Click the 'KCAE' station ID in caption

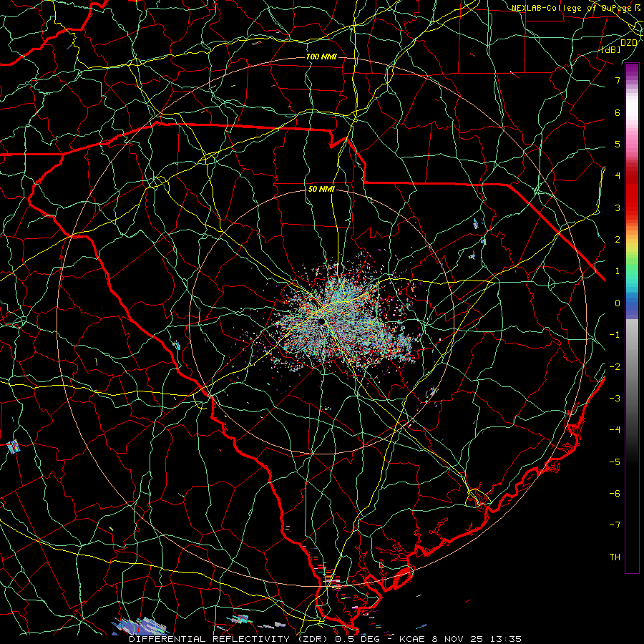[x=412, y=639]
